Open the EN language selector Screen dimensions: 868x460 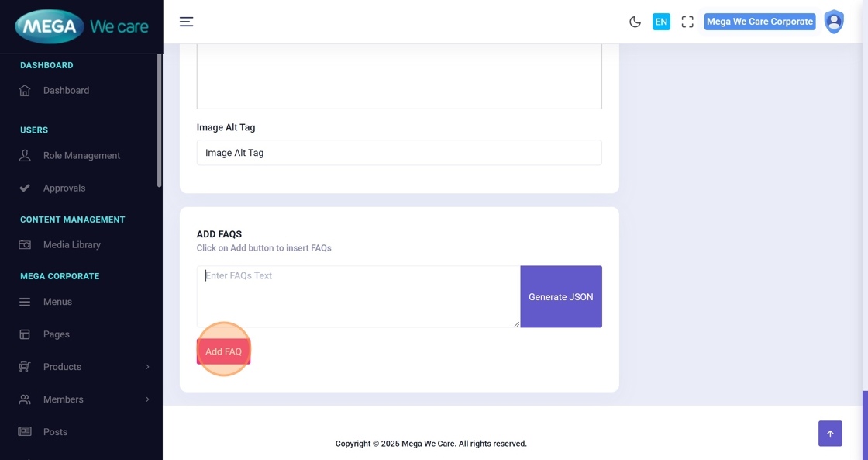661,22
